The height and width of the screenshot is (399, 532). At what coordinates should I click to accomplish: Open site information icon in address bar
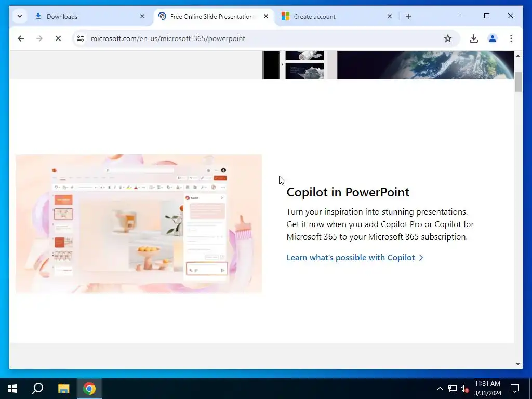click(81, 38)
